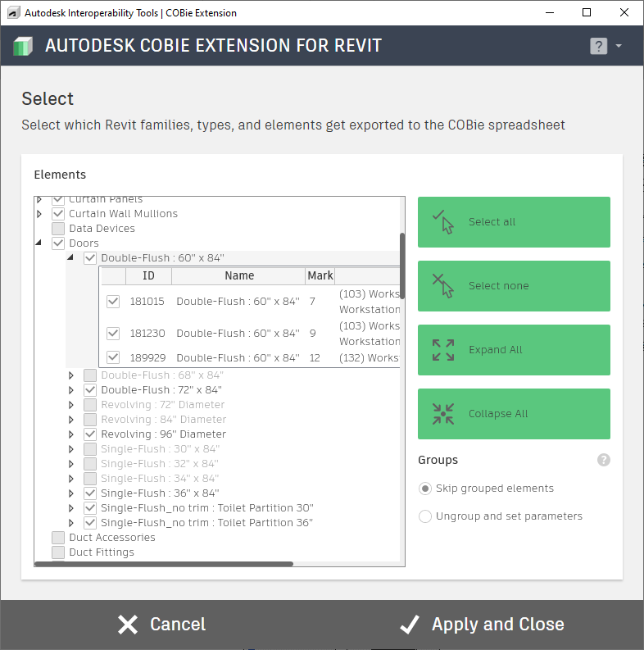
Task: Toggle Double-Flush 72" x 84" checkbox
Action: [x=90, y=390]
